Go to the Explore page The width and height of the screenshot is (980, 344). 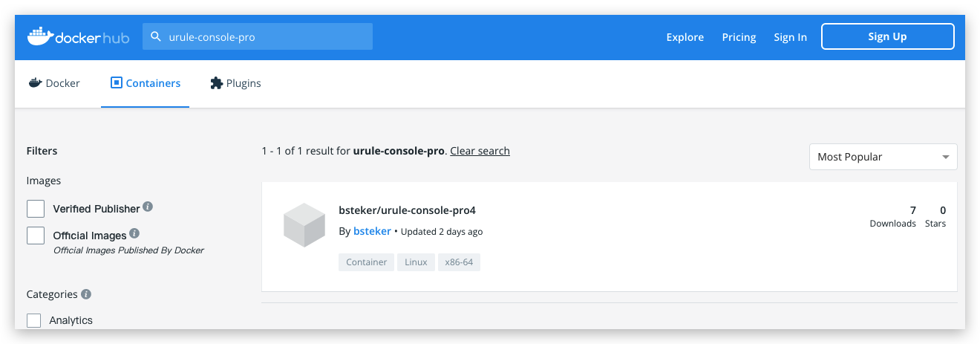tap(685, 37)
